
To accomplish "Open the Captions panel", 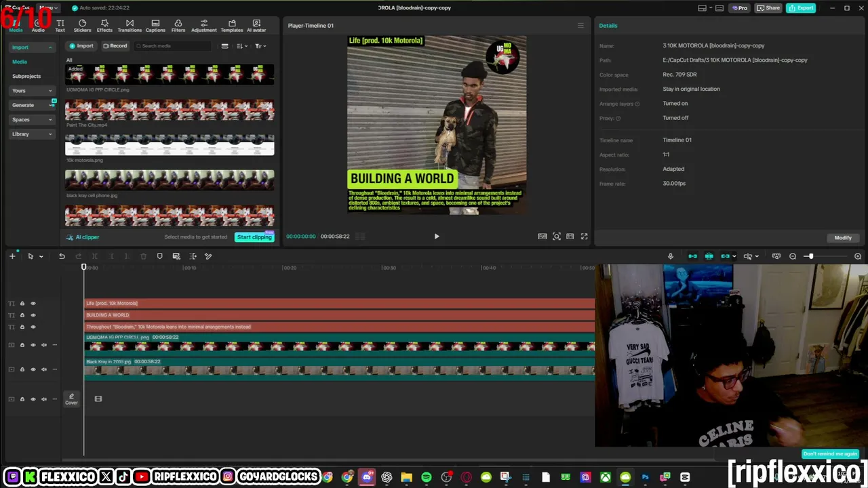I will pos(155,26).
